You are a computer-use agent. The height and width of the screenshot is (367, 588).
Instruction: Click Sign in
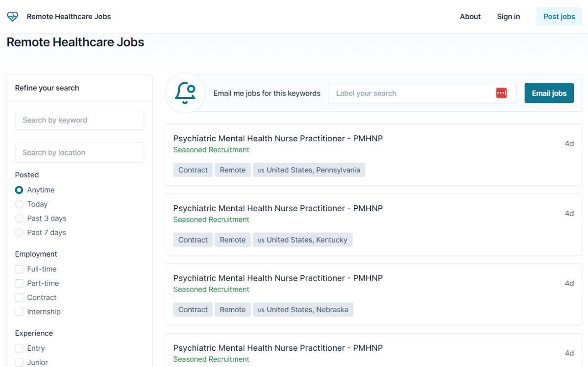[x=508, y=17]
